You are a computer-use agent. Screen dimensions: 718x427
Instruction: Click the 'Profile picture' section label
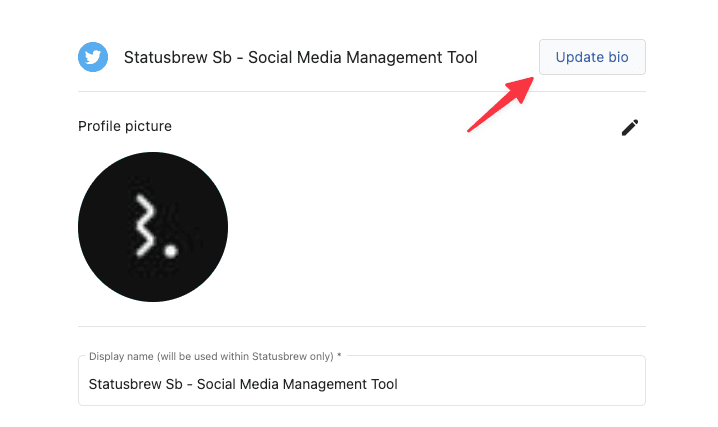125,126
